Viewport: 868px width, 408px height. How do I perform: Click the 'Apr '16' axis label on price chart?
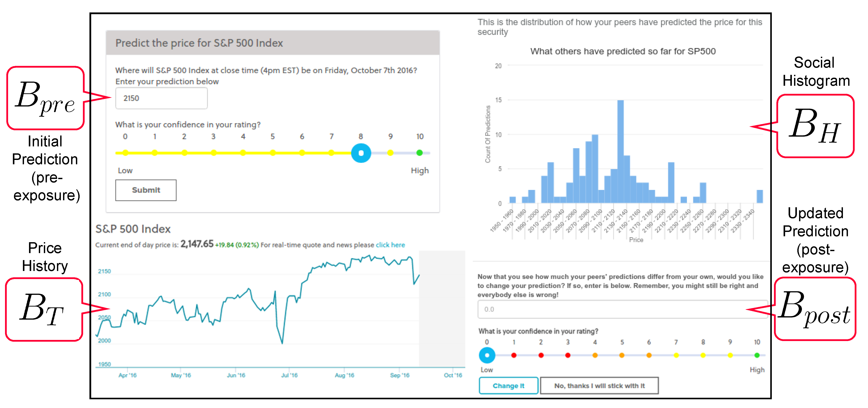tap(127, 375)
